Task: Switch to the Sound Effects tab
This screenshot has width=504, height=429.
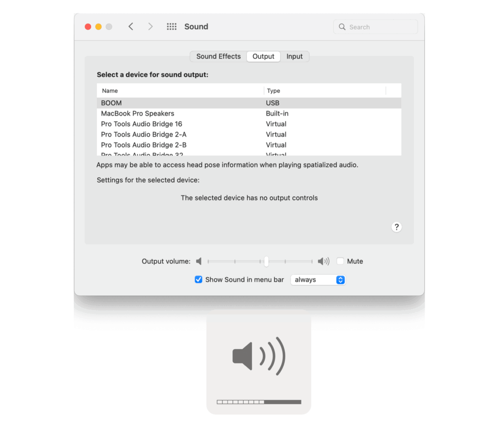Action: click(218, 56)
